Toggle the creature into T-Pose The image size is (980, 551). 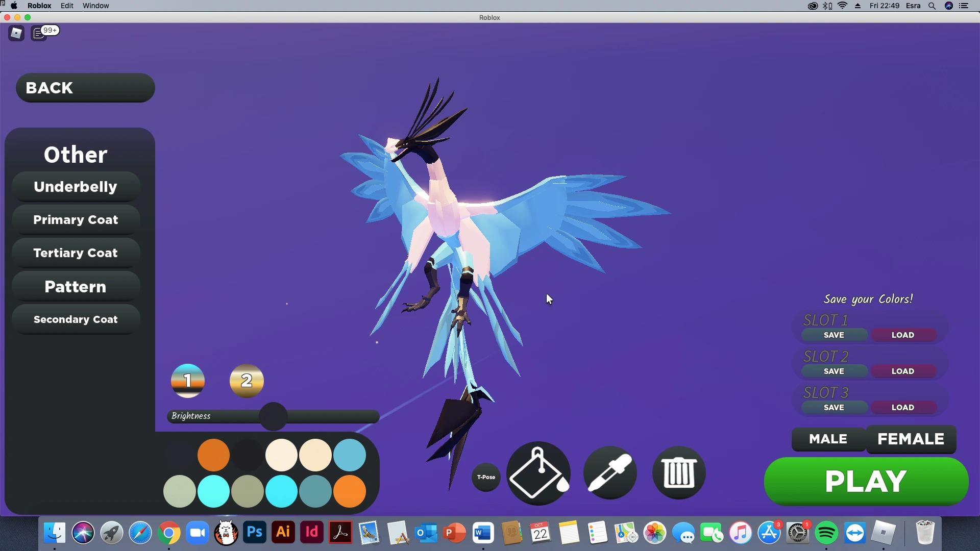[485, 478]
